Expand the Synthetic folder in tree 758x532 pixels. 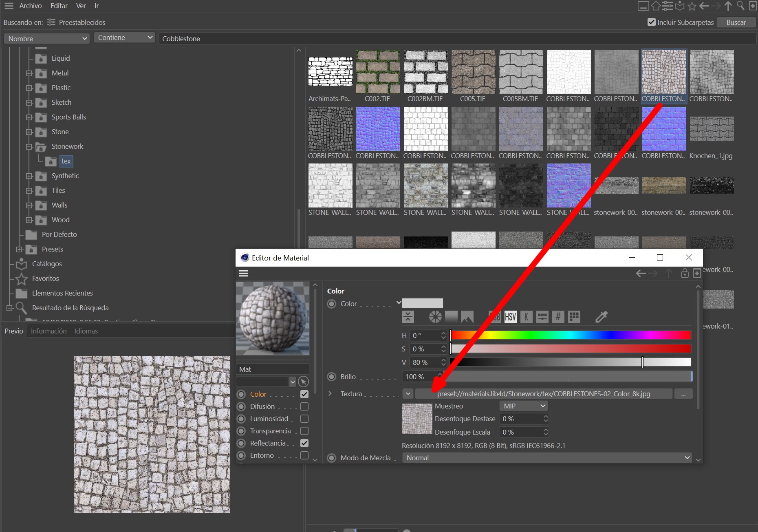(x=29, y=176)
